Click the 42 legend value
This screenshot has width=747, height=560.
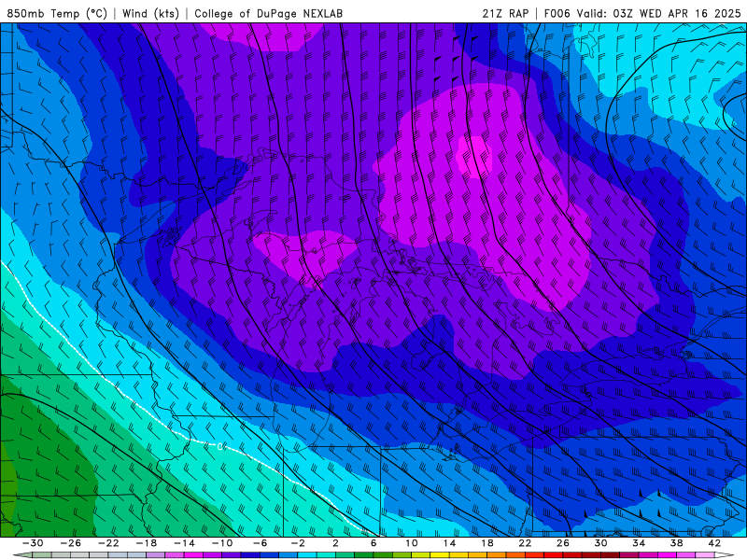pos(714,543)
